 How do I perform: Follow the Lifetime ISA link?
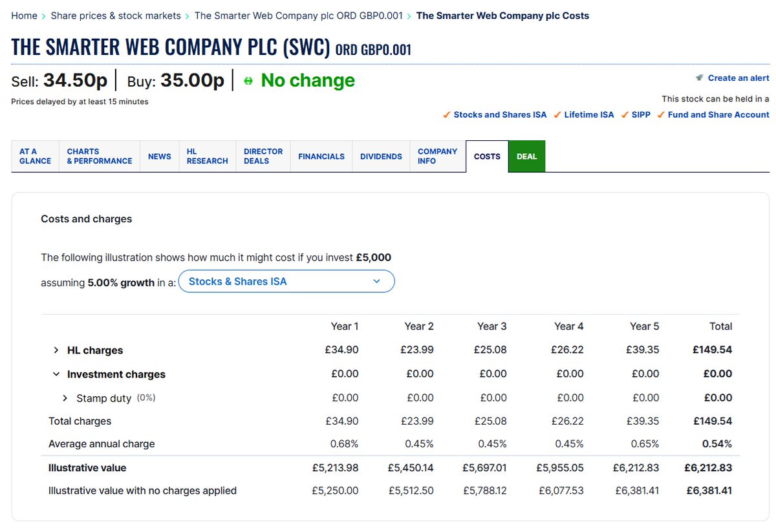tap(589, 114)
